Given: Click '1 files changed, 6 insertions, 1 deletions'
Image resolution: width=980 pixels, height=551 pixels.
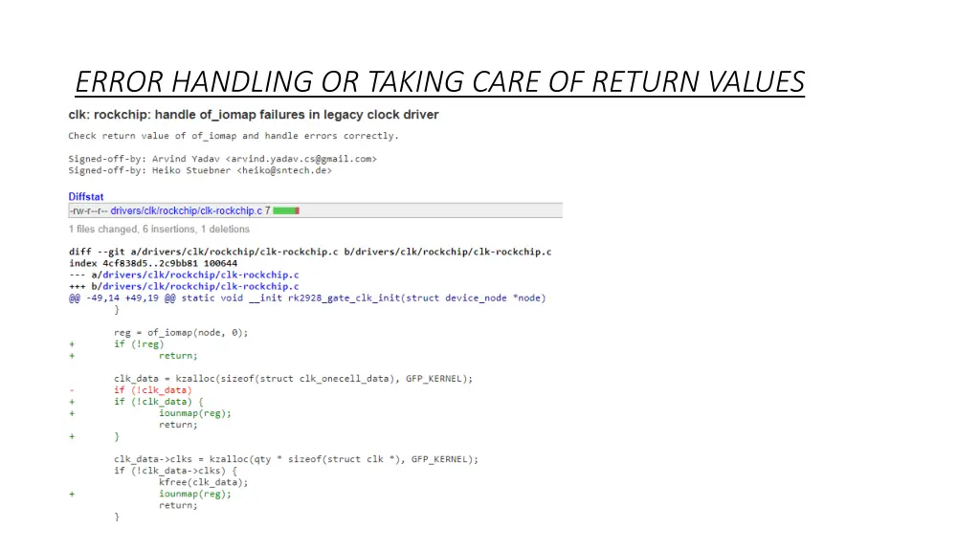Looking at the screenshot, I should click(x=159, y=230).
